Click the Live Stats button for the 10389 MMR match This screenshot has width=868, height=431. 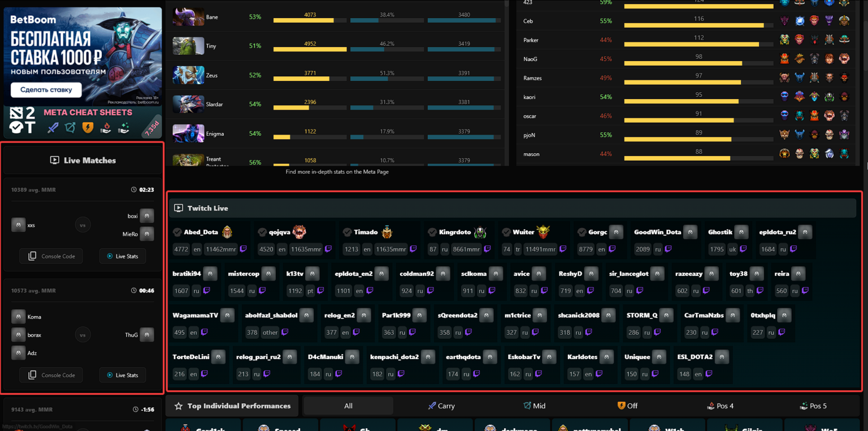123,256
